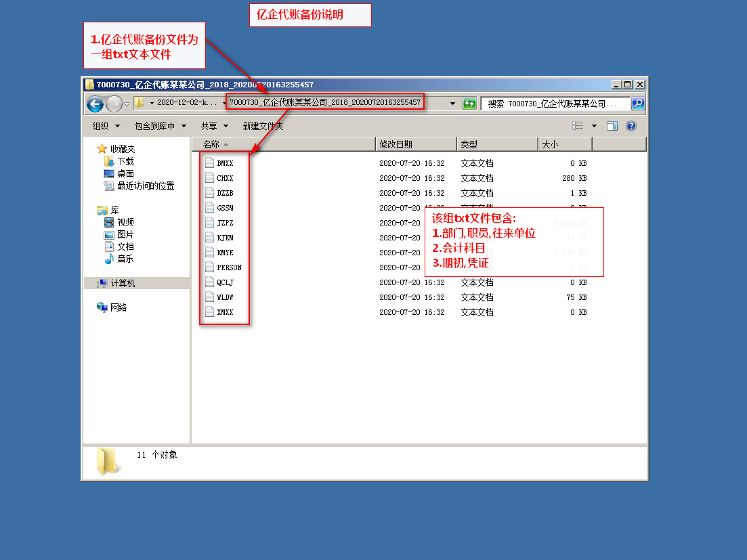Click the 1 KB size of DZZB
The image size is (747, 560).
pos(578,193)
